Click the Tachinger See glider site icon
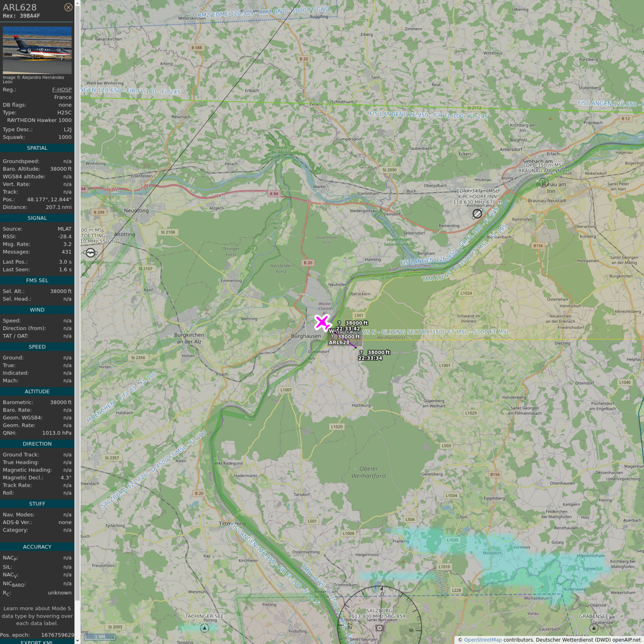Viewport: 644px width, 644px height. pos(204,628)
